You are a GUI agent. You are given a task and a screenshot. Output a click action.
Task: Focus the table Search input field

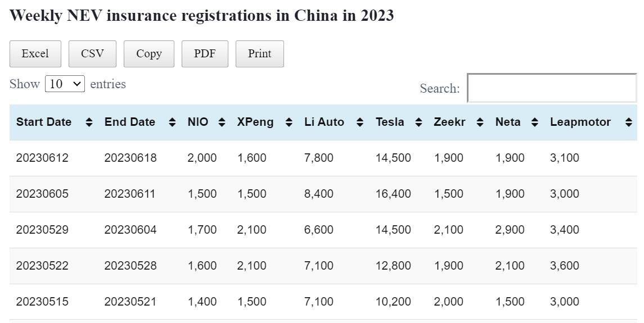(x=552, y=88)
